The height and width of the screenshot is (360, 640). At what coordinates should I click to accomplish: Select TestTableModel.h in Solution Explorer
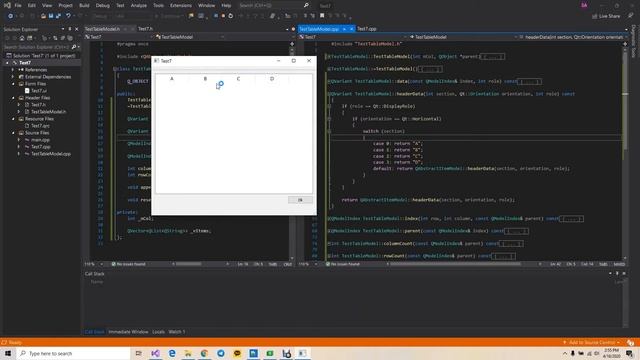pos(49,111)
